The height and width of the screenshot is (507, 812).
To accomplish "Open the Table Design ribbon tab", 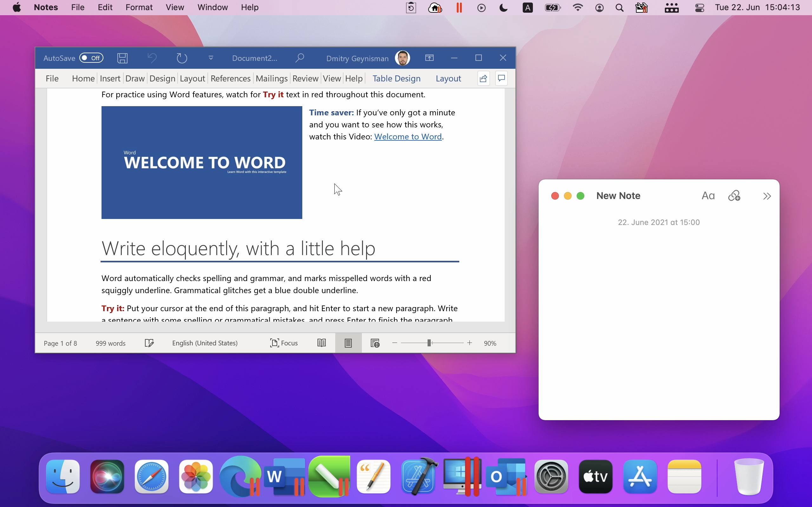I will [396, 79].
